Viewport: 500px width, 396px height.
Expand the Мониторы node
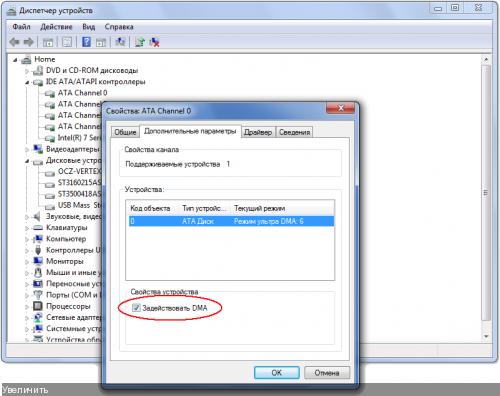27,262
